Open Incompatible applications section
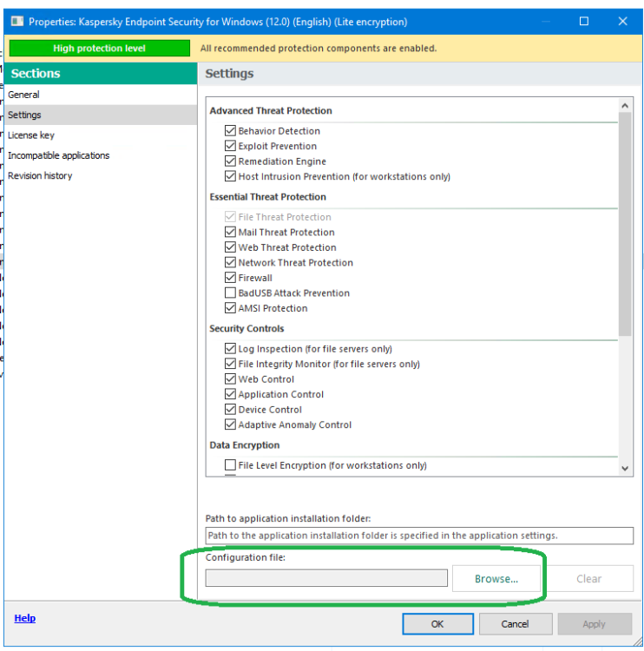The image size is (644, 651). tap(101, 155)
